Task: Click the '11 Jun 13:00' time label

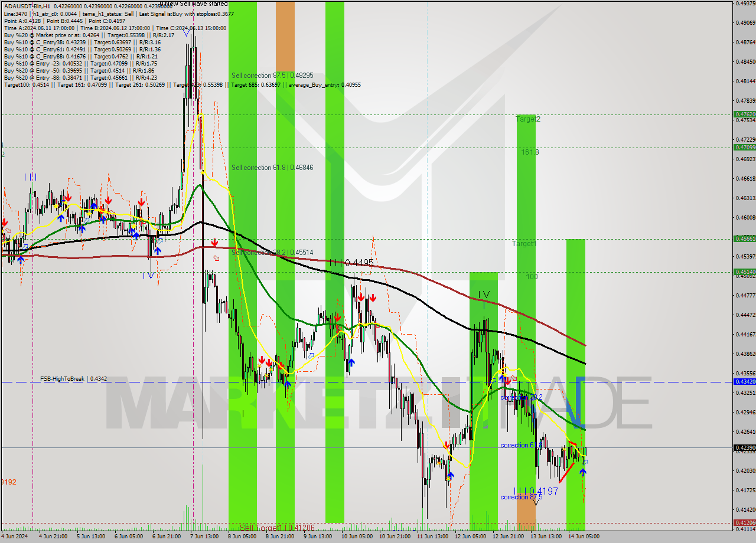Action: click(432, 537)
